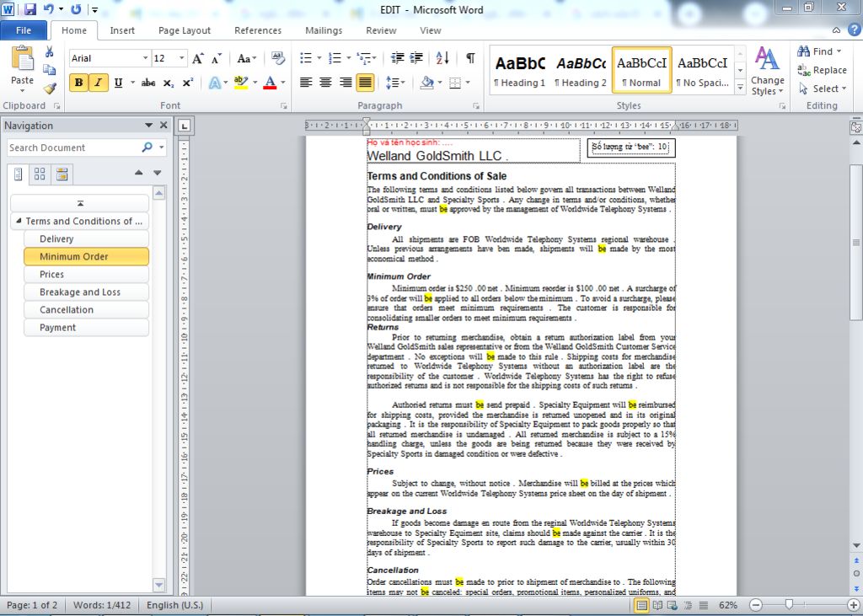Image resolution: width=863 pixels, height=616 pixels.
Task: Click the Replace button
Action: [822, 70]
